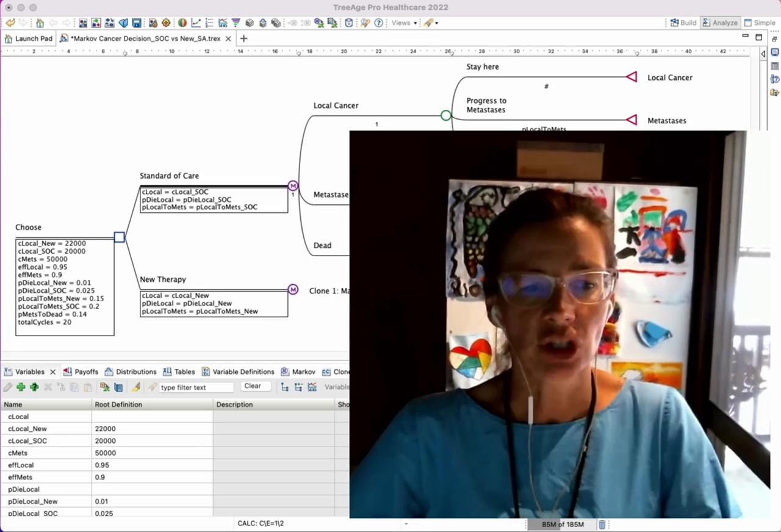Click the green question mark variable icon
Image resolution: width=781 pixels, height=532 pixels.
(x=34, y=387)
